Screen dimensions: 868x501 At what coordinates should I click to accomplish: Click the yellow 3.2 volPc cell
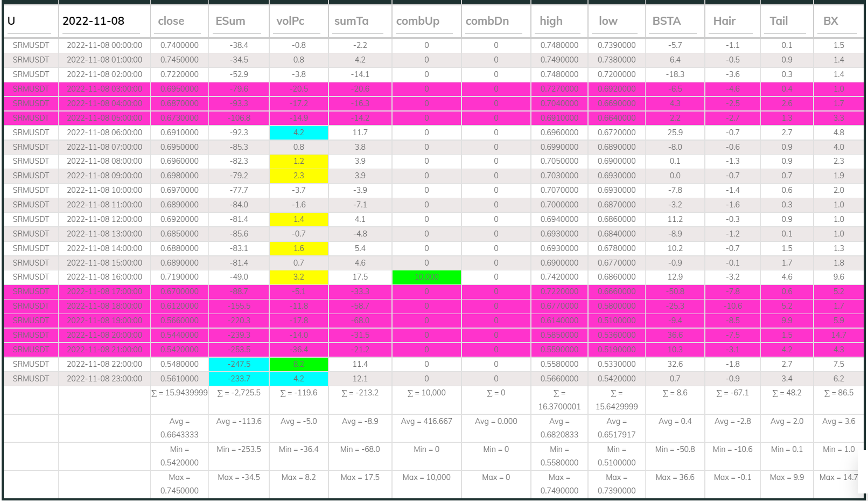click(x=298, y=276)
